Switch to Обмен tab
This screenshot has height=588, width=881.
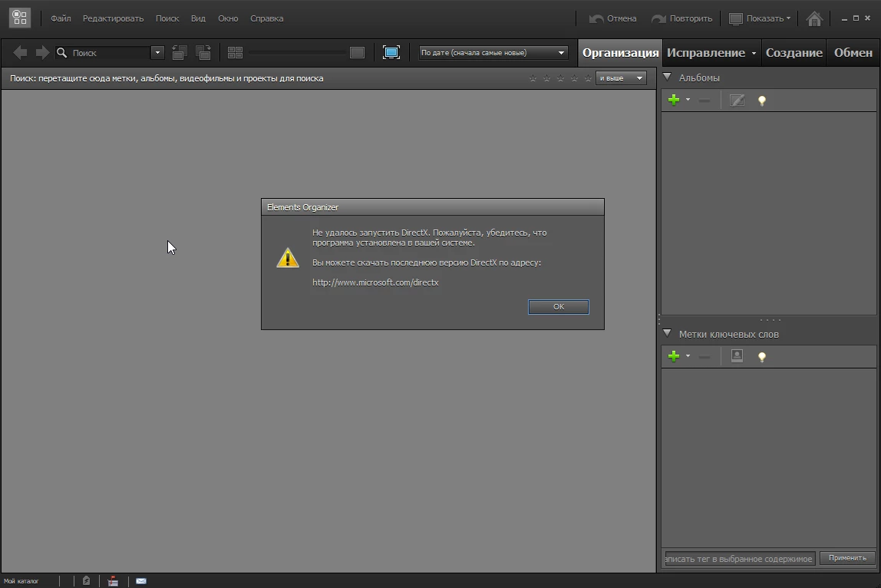point(853,53)
